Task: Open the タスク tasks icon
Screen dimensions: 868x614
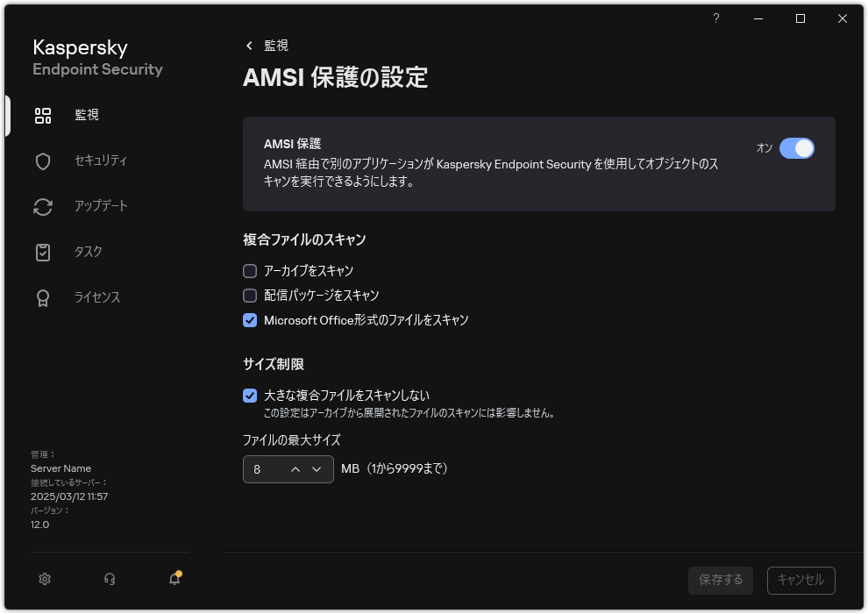Action: pos(43,252)
